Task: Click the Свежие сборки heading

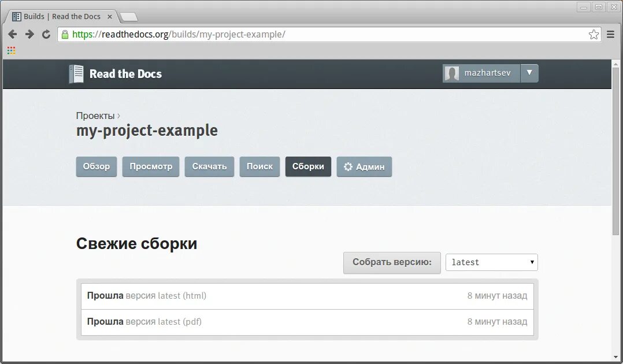Action: pyautogui.click(x=136, y=244)
